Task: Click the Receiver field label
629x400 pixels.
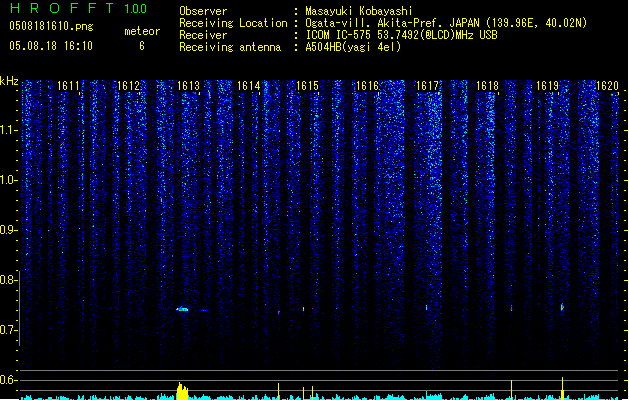Action: coord(203,35)
